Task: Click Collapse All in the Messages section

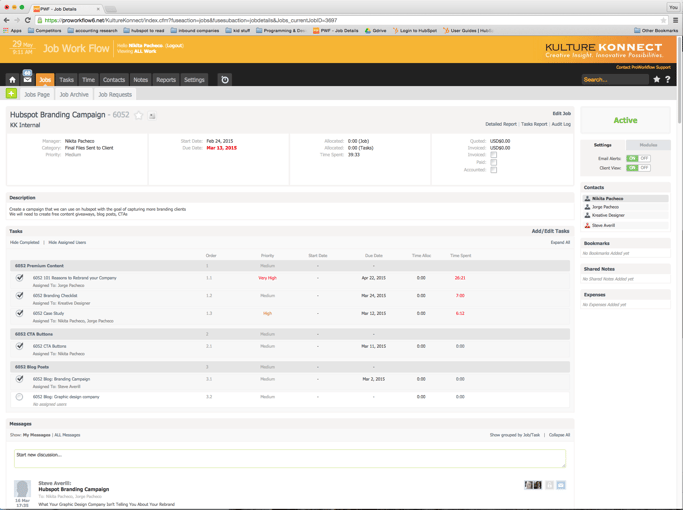Action: pos(559,435)
